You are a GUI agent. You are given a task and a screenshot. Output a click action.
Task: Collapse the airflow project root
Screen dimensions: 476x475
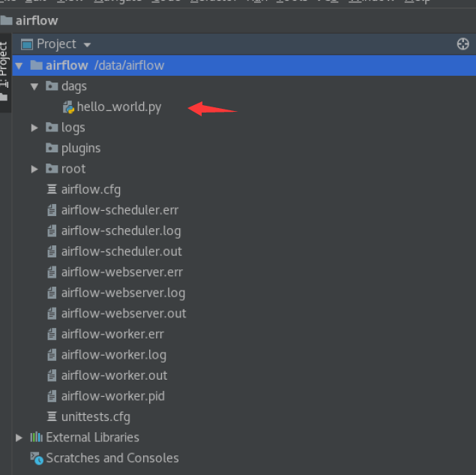pyautogui.click(x=19, y=66)
